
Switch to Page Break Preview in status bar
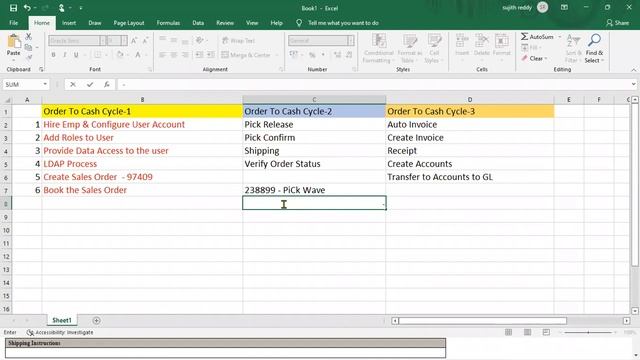[546, 332]
